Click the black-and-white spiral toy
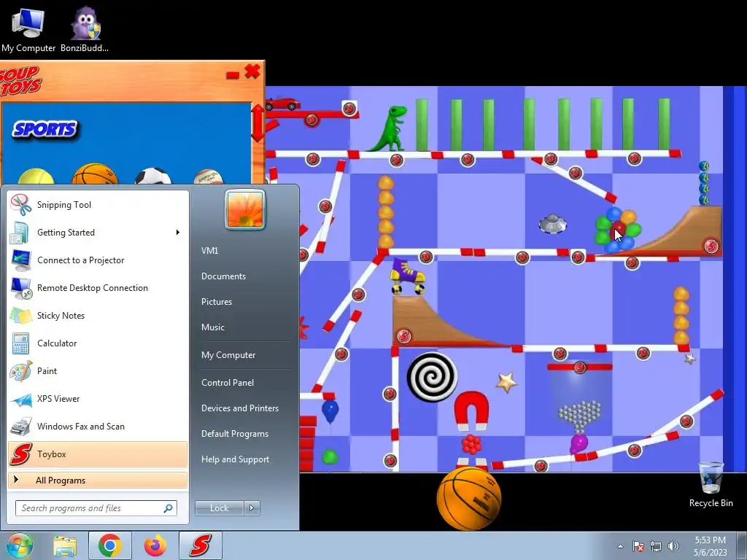This screenshot has height=560, width=747. 432,378
